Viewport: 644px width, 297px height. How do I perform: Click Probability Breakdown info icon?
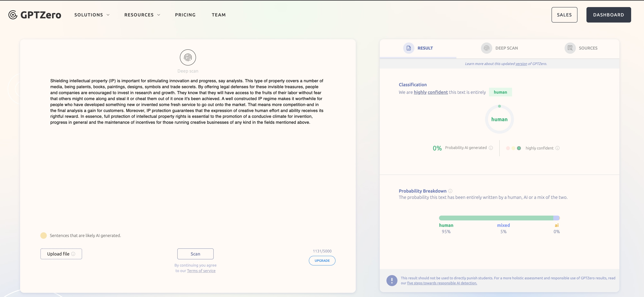[x=450, y=191]
